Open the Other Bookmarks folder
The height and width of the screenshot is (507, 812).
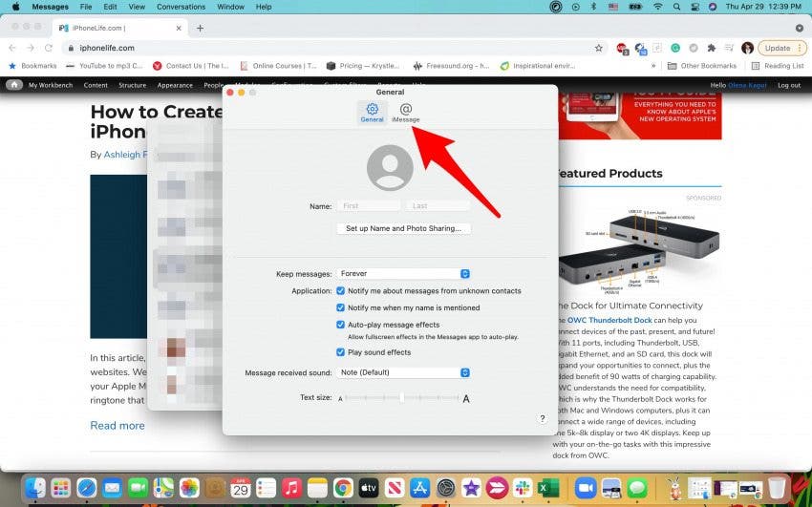pyautogui.click(x=702, y=66)
